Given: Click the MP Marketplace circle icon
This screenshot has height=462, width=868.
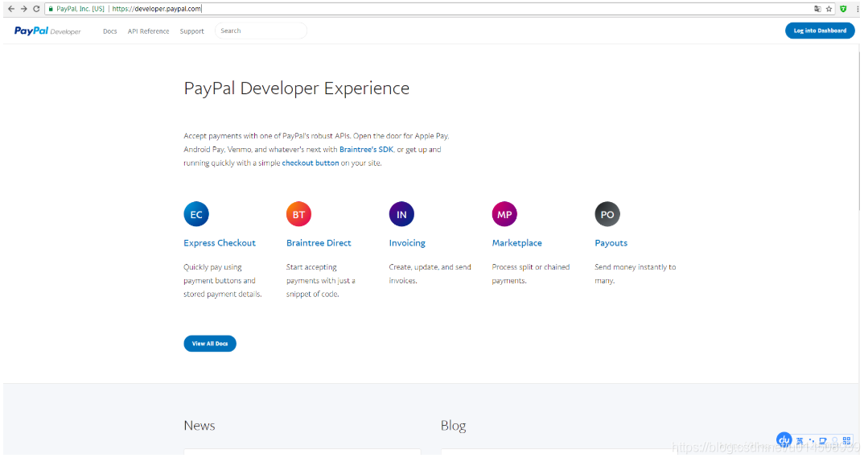Looking at the screenshot, I should point(504,214).
